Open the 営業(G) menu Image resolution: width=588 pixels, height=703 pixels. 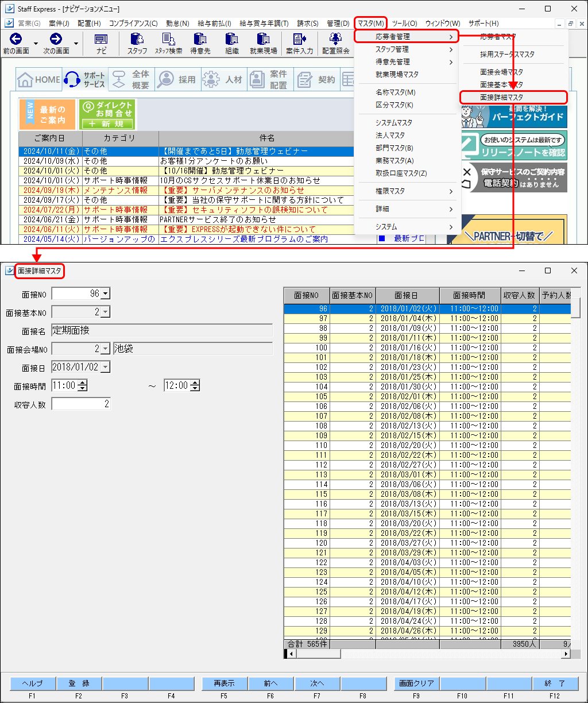click(x=29, y=23)
